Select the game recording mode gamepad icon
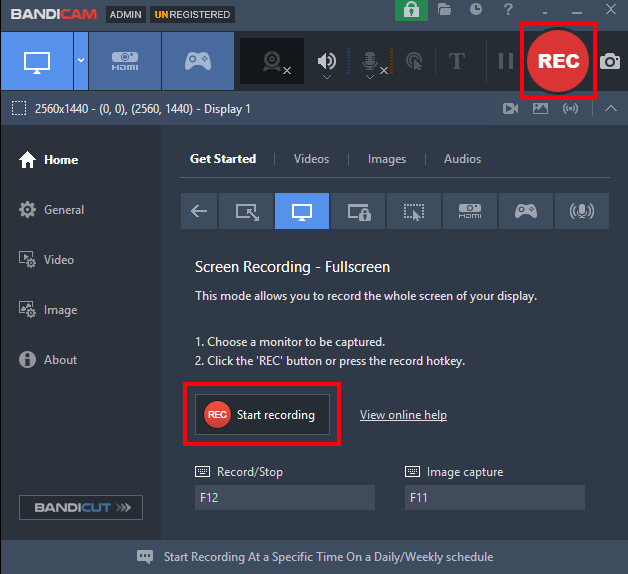 pyautogui.click(x=197, y=60)
